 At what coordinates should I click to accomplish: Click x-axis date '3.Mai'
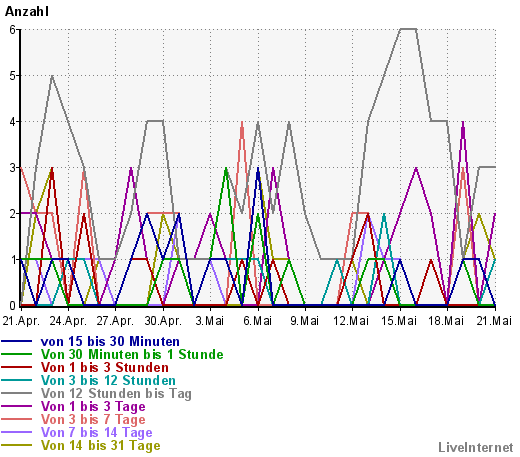pyautogui.click(x=210, y=321)
